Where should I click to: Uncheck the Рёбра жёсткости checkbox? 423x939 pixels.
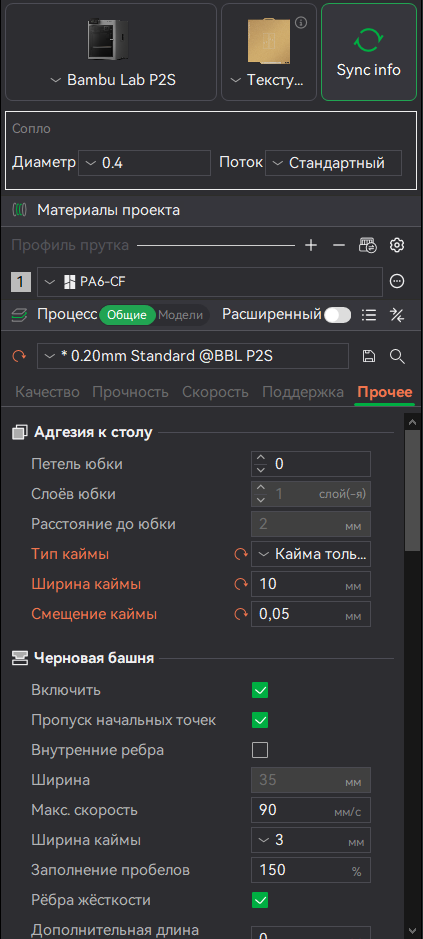pos(260,899)
